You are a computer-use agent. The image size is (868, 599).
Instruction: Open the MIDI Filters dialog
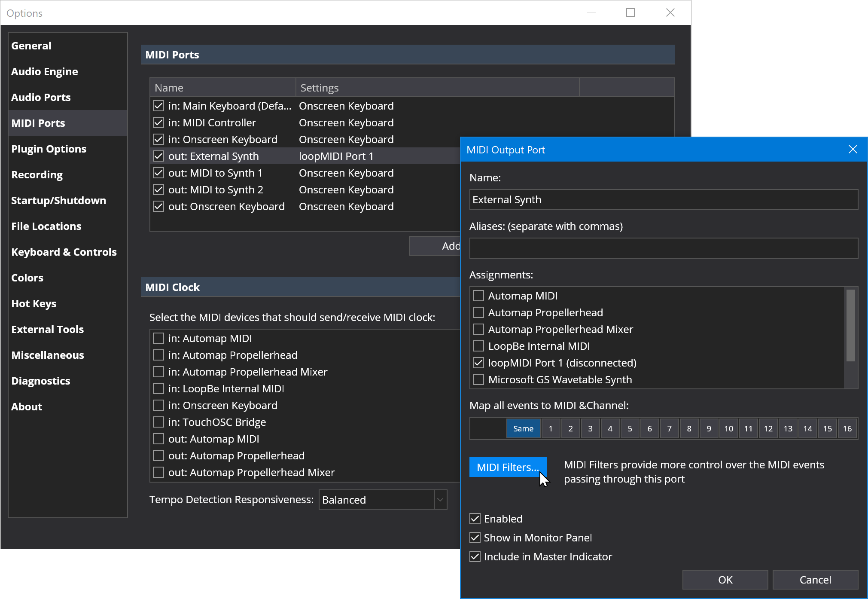(508, 467)
